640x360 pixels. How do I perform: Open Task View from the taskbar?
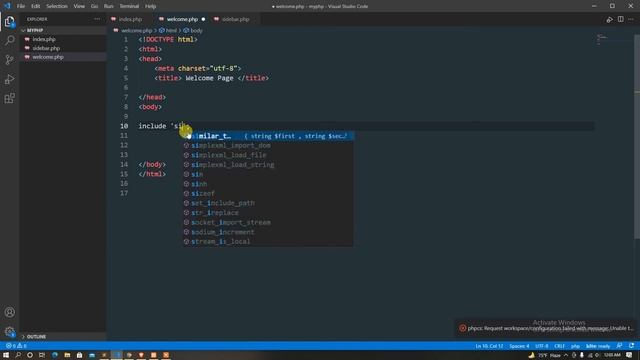click(42, 355)
